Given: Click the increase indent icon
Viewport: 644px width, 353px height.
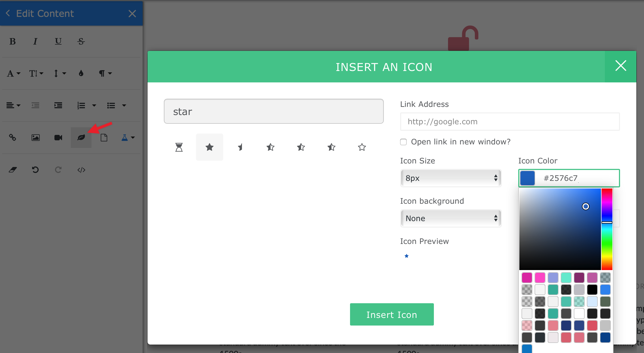Looking at the screenshot, I should point(58,106).
